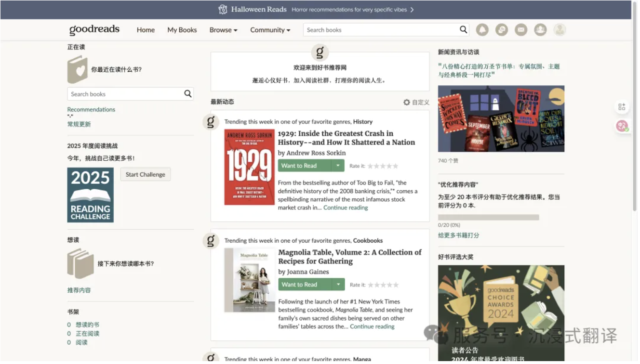
Task: Open the notifications bell icon
Action: 482,30
